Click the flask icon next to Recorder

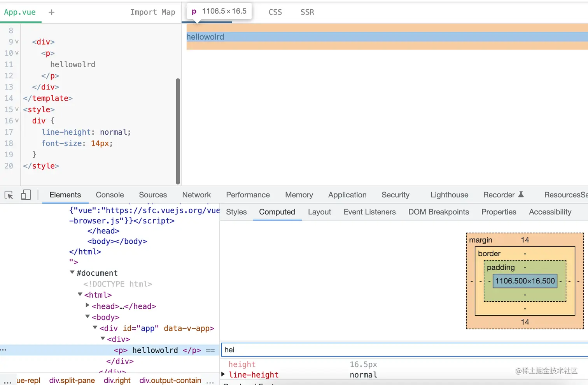click(x=521, y=194)
